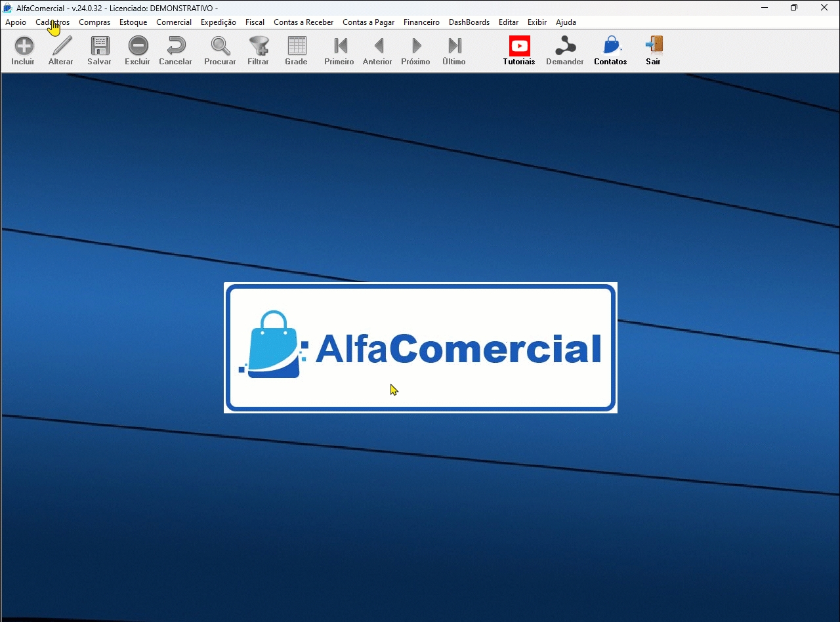This screenshot has height=622, width=840.
Task: Skip to the Último record
Action: coord(454,46)
